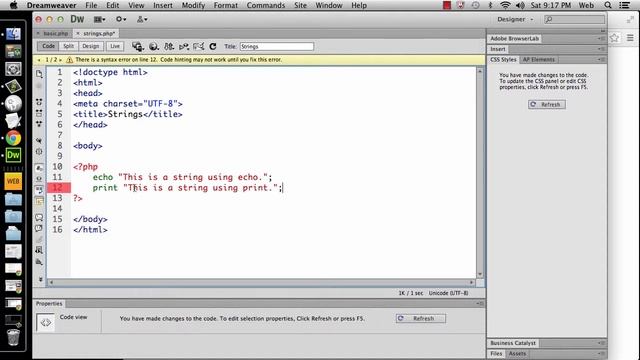Image resolution: width=640 pixels, height=360 pixels.
Task: Open the Files panel tab
Action: 496,354
